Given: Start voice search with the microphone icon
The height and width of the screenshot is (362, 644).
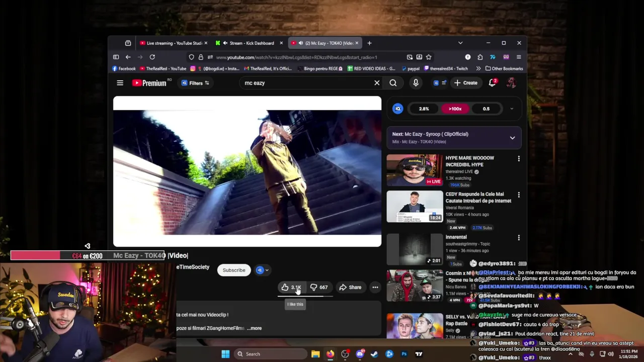Looking at the screenshot, I should (416, 83).
